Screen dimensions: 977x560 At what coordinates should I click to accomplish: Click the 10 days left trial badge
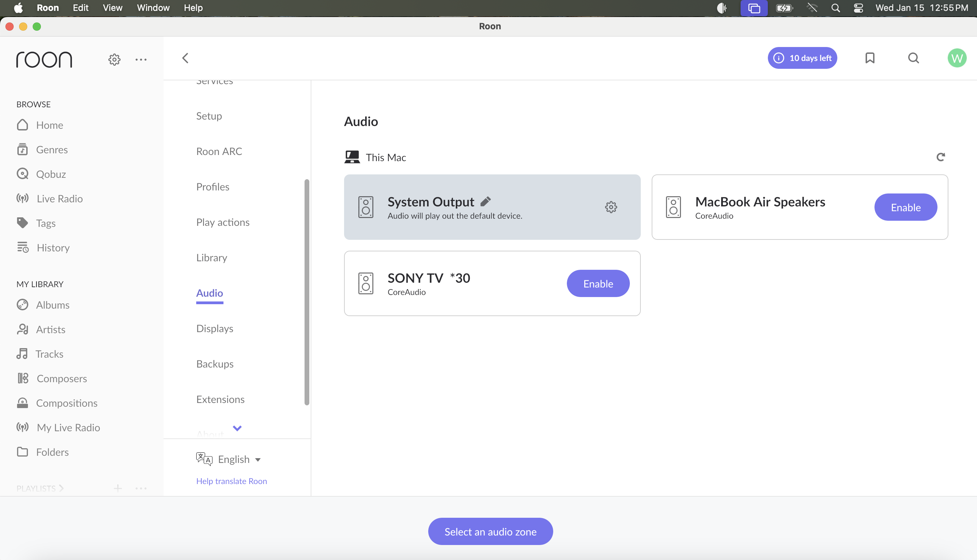[802, 58]
